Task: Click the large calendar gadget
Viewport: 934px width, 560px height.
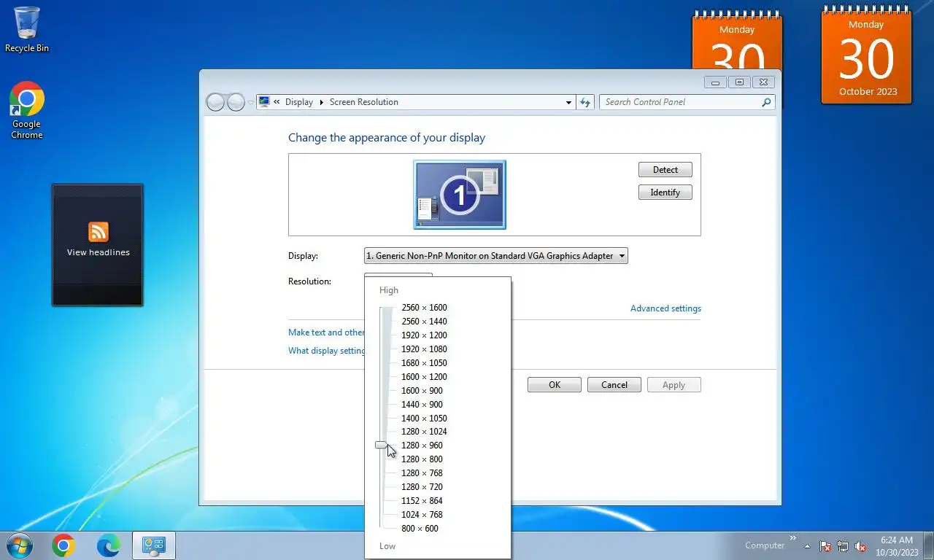Action: coord(867,55)
